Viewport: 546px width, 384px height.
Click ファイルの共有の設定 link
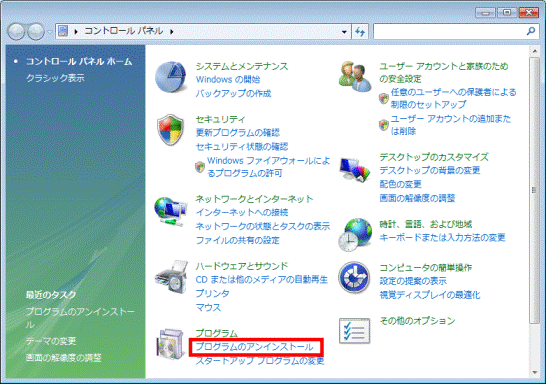(x=238, y=240)
